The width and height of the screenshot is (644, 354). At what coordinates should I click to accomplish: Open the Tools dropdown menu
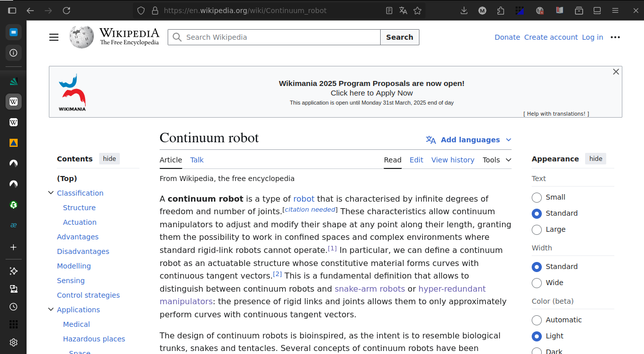coord(497,160)
